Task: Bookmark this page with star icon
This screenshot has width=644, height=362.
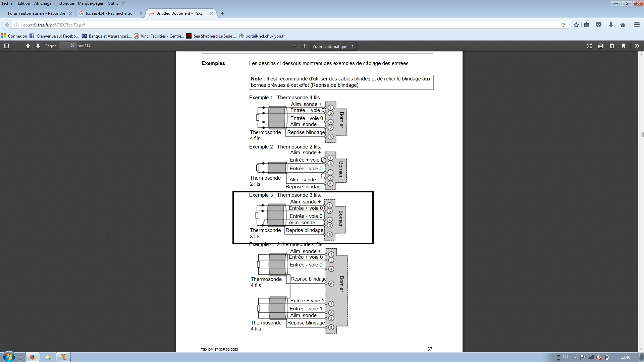Action: pyautogui.click(x=576, y=25)
